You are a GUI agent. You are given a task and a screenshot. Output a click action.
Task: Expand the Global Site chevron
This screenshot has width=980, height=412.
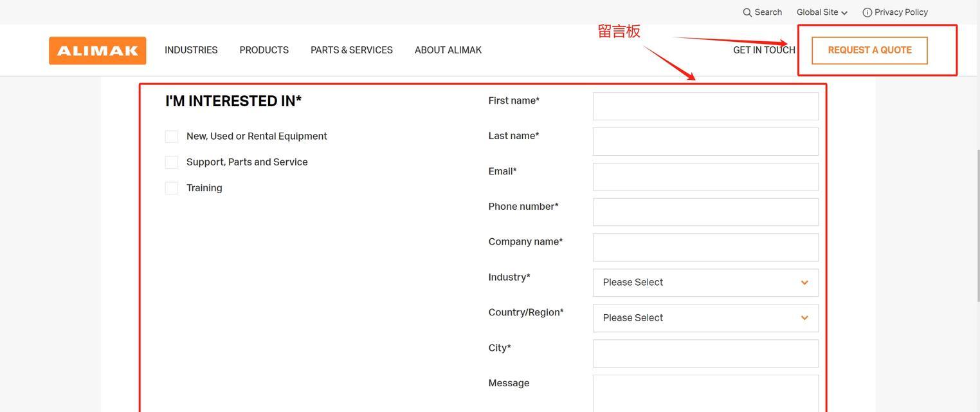[844, 13]
